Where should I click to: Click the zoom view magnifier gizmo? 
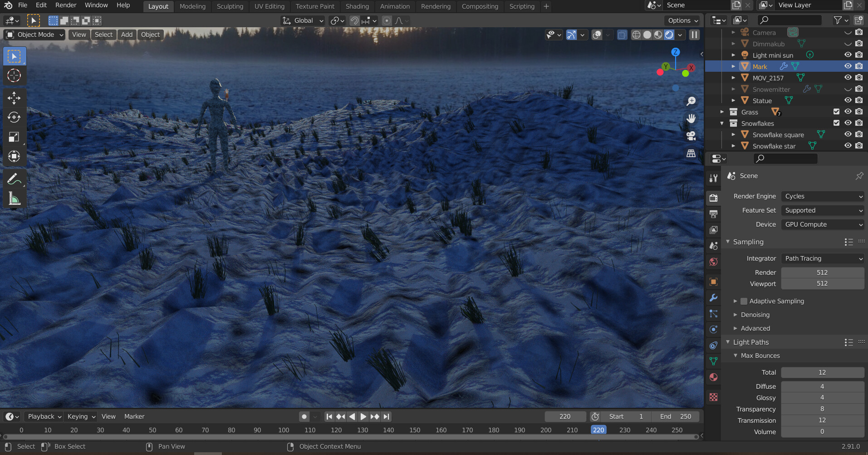click(691, 101)
